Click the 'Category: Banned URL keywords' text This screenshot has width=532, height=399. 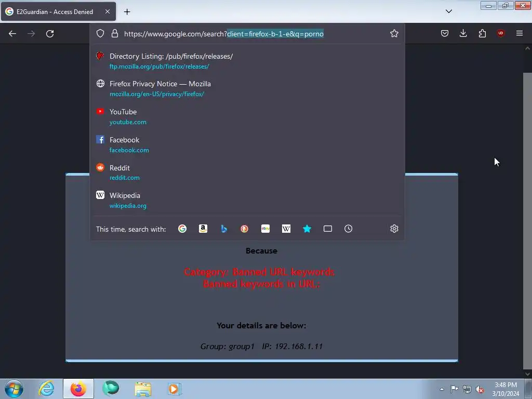(x=259, y=272)
